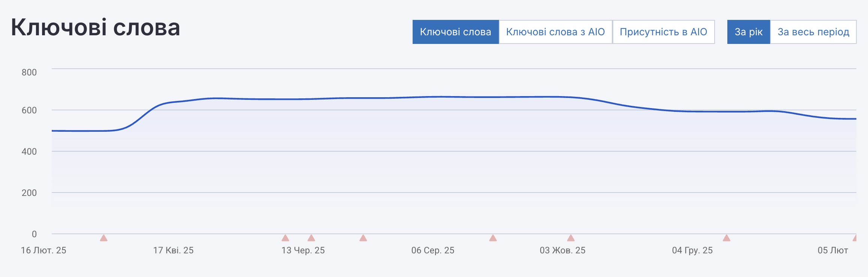The image size is (868, 277).
Task: Click the right triangle marker above 13 Чер. 25
Action: [311, 238]
